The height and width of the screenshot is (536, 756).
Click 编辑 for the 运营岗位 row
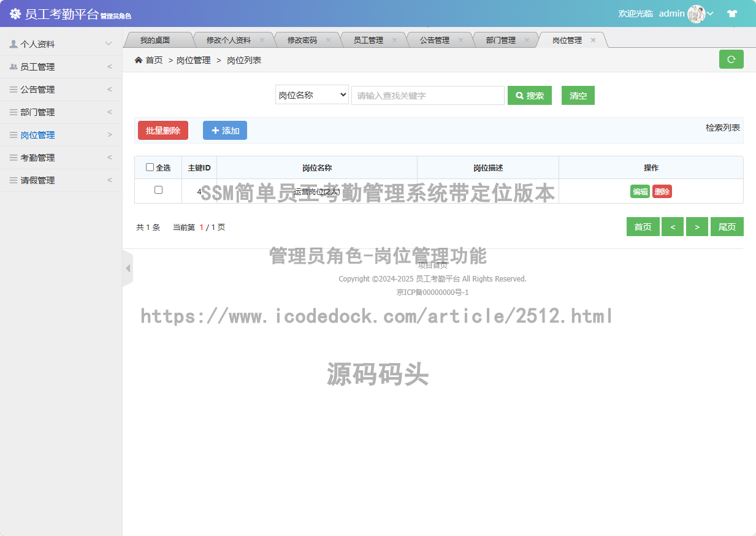(640, 191)
